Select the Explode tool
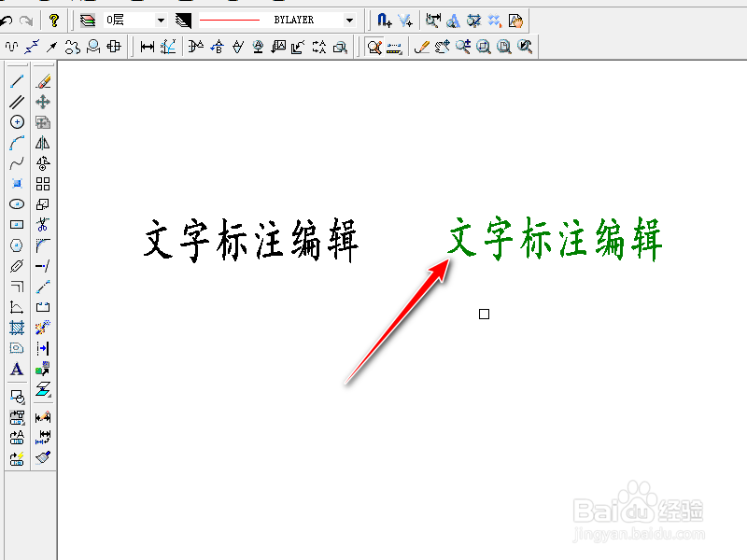Screen dimensions: 747x560 43,328
